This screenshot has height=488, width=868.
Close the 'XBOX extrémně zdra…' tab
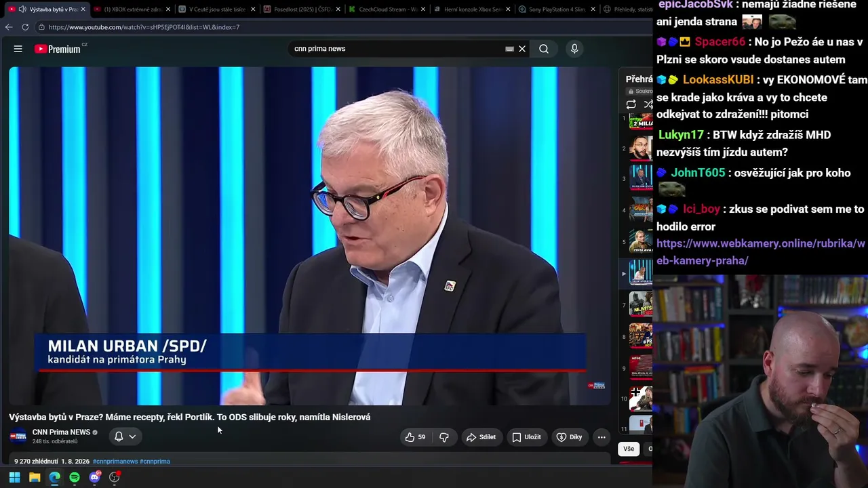click(x=168, y=9)
